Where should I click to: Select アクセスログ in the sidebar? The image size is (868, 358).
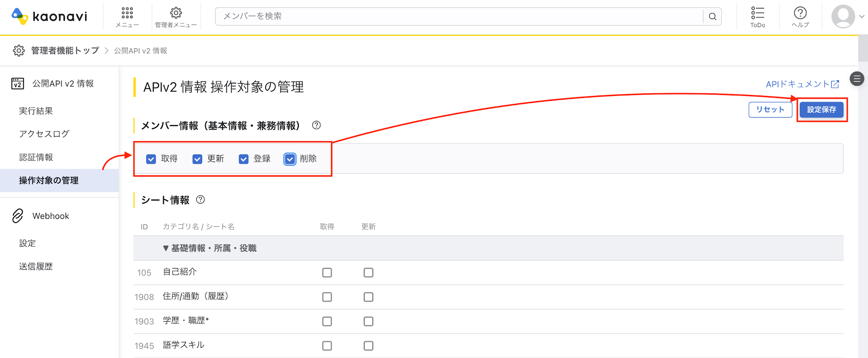pyautogui.click(x=44, y=134)
